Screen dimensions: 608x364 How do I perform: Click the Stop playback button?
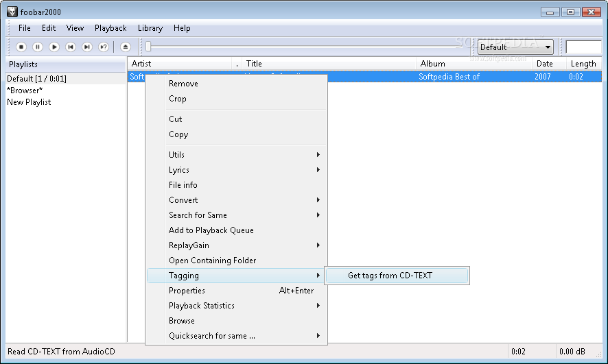pos(21,47)
